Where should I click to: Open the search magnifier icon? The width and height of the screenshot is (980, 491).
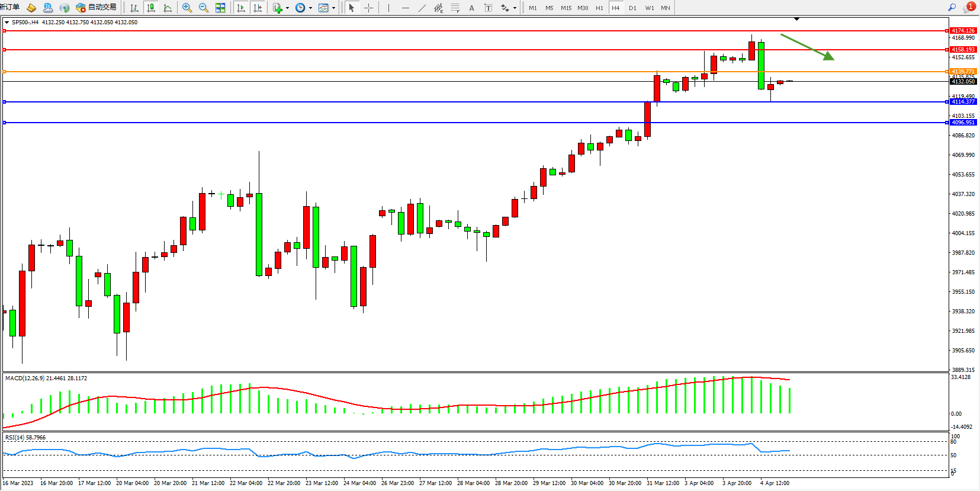click(x=952, y=8)
